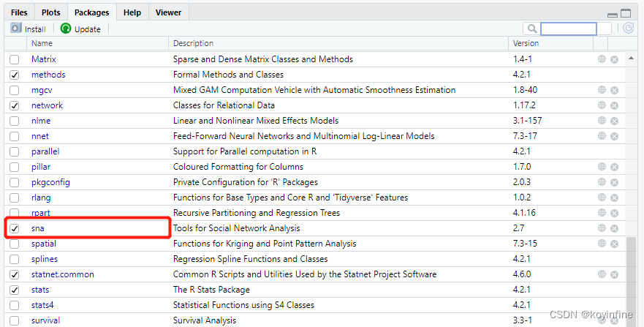The image size is (644, 327).
Task: Load the Matrix package with its checkbox
Action: click(14, 59)
